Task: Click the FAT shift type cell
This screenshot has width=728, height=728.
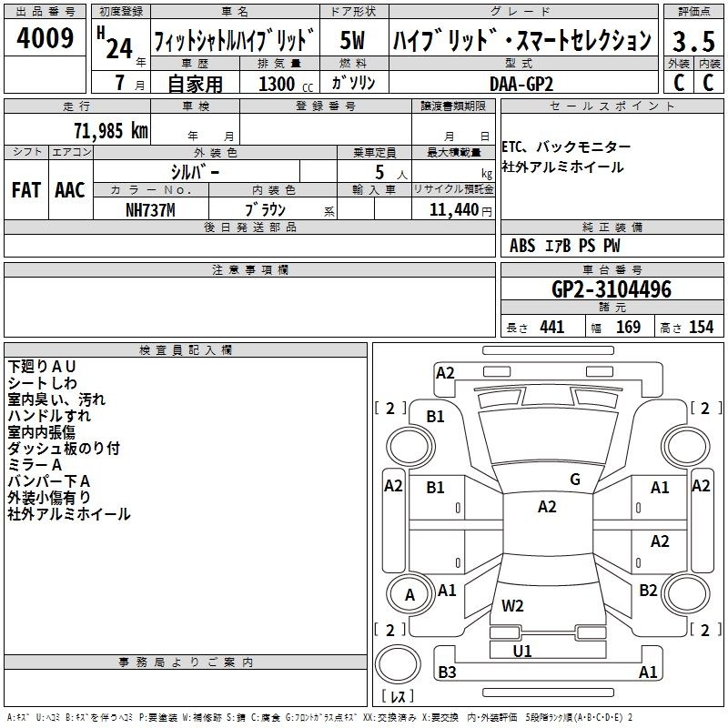Action: (25, 189)
